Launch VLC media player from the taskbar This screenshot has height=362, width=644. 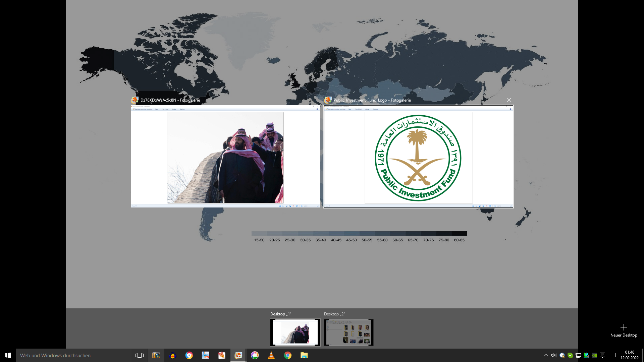pyautogui.click(x=271, y=355)
